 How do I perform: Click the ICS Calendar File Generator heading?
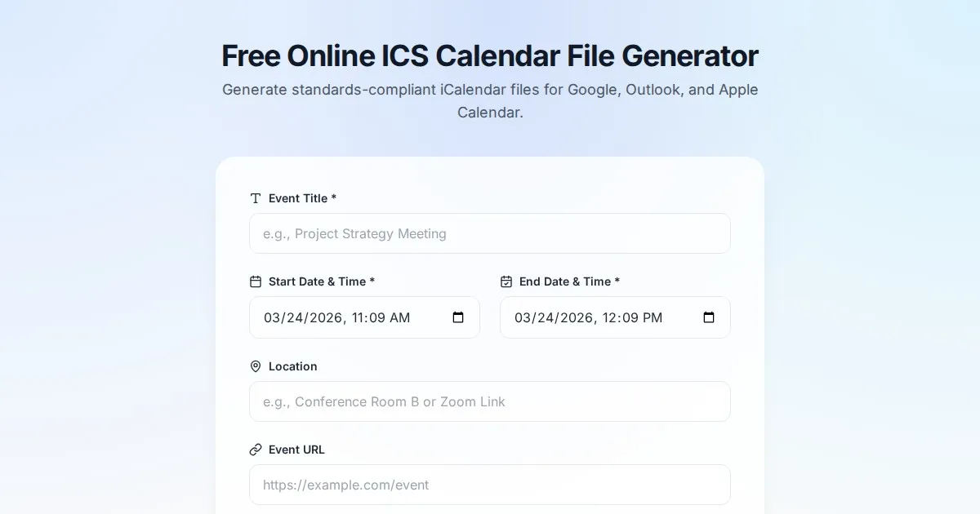(x=490, y=56)
